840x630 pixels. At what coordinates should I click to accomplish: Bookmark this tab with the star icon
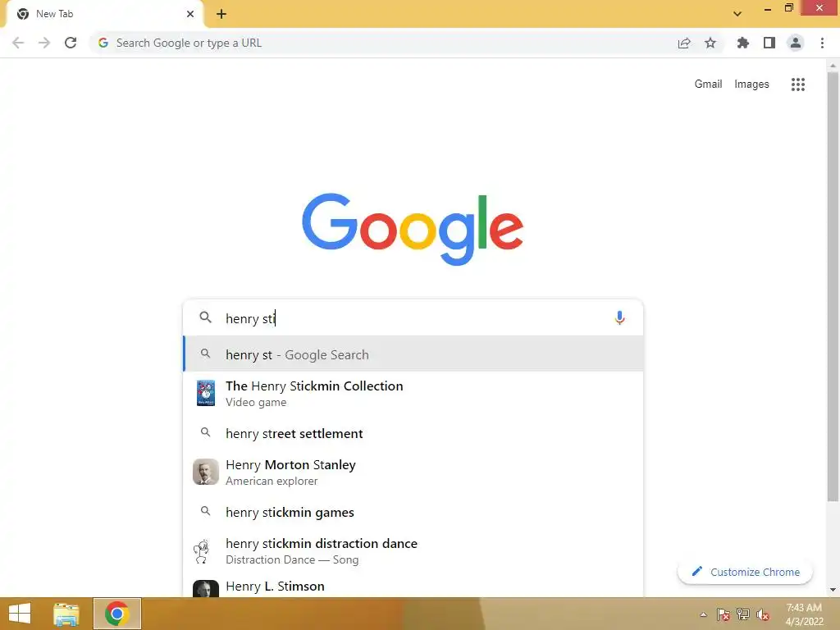710,43
